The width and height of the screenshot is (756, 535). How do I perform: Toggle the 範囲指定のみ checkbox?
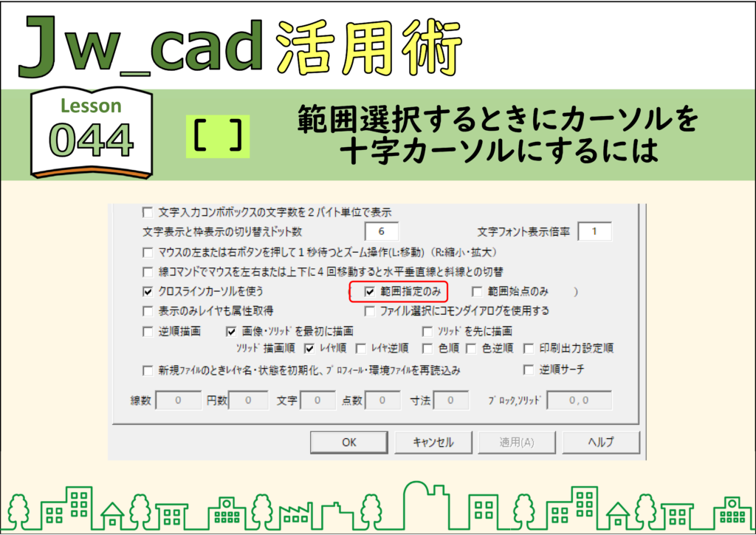370,291
